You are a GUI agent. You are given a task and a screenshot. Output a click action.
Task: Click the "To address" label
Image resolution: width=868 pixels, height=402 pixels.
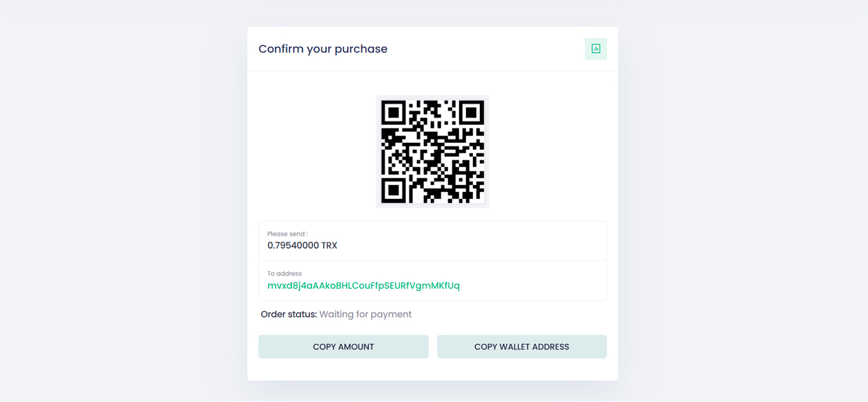[284, 274]
